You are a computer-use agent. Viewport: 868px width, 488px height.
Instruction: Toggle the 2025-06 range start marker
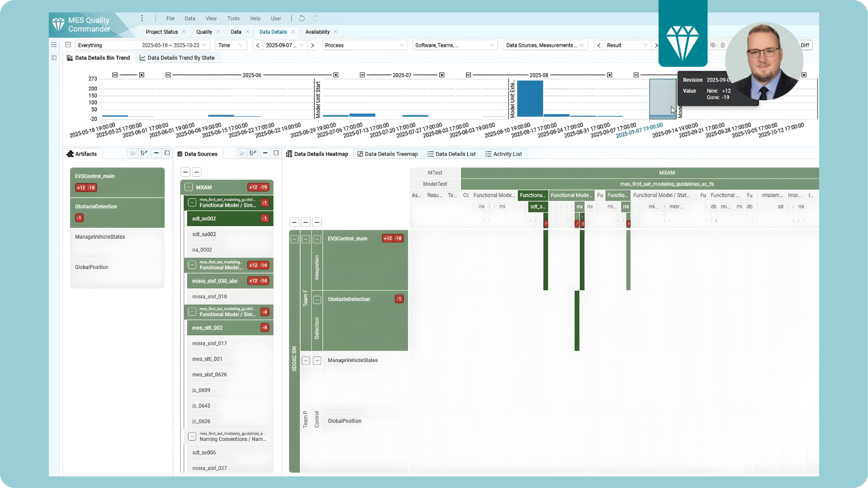tap(168, 75)
